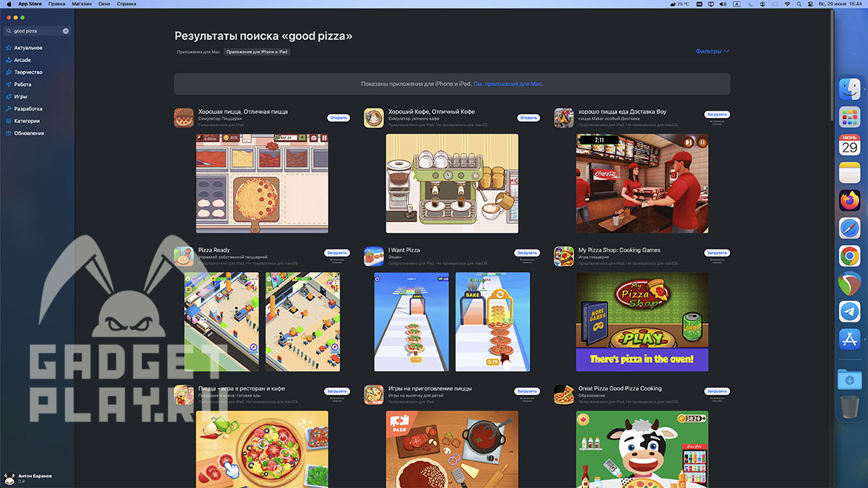Viewport: 868px width, 488px height.
Task: Open the Хорошая пицца, Отличная пицца screenshot
Action: point(262,184)
